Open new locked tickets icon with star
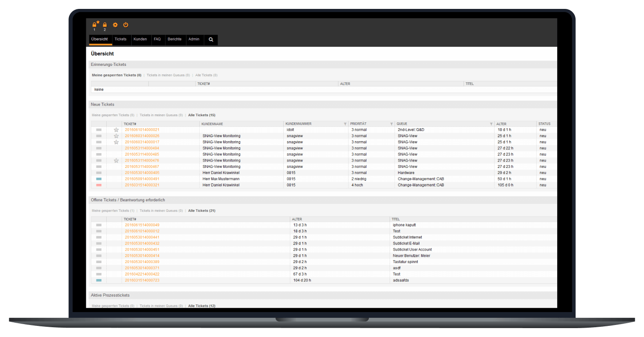 click(x=95, y=24)
